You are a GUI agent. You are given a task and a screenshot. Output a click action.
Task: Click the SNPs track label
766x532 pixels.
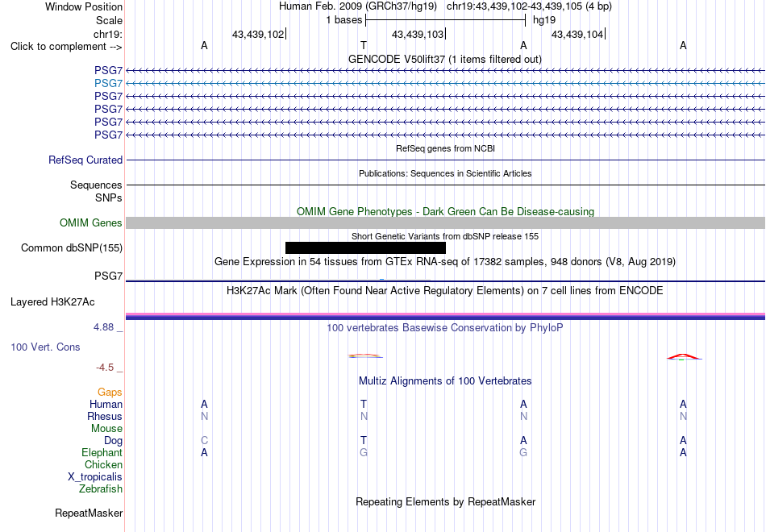(109, 197)
